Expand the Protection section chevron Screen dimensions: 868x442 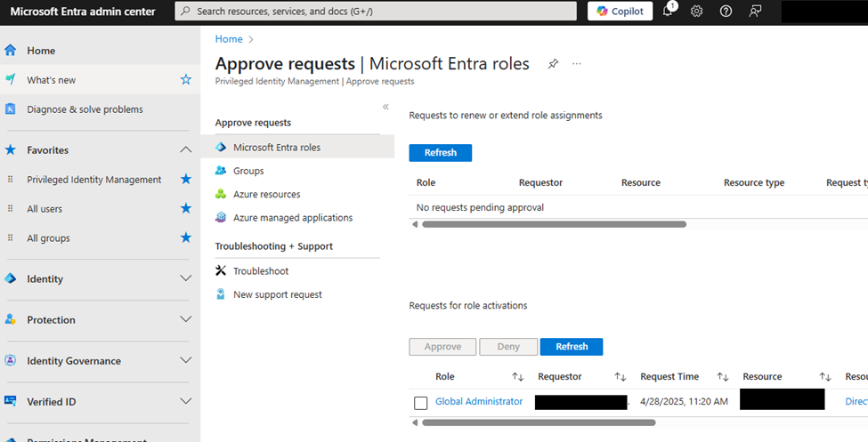(x=186, y=320)
